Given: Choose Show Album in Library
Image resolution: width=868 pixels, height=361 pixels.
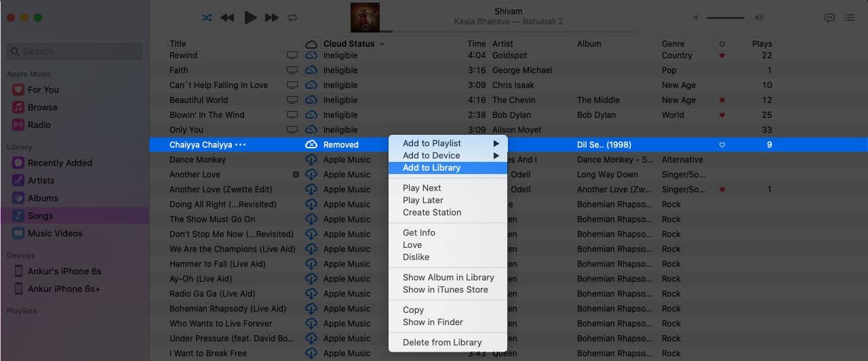Looking at the screenshot, I should (x=448, y=277).
